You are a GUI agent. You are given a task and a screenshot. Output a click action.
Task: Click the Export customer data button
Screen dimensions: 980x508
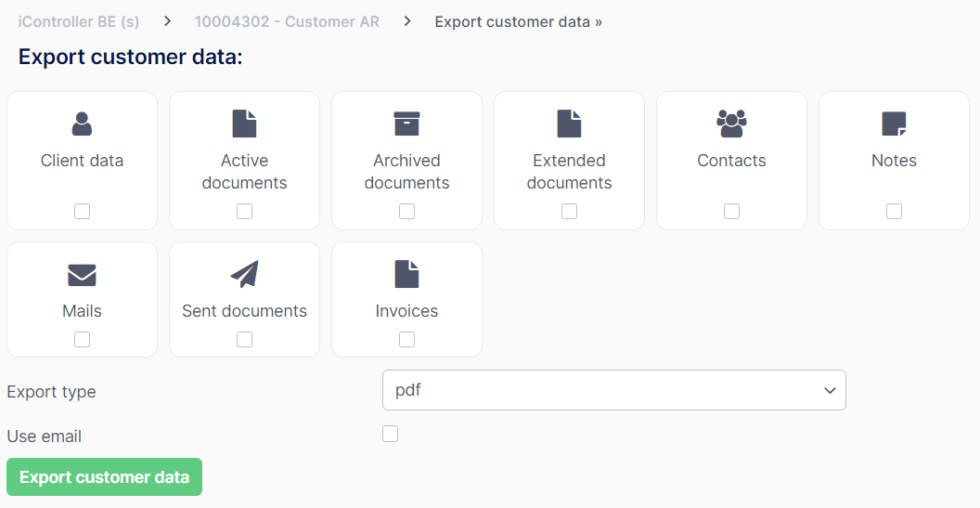[104, 476]
